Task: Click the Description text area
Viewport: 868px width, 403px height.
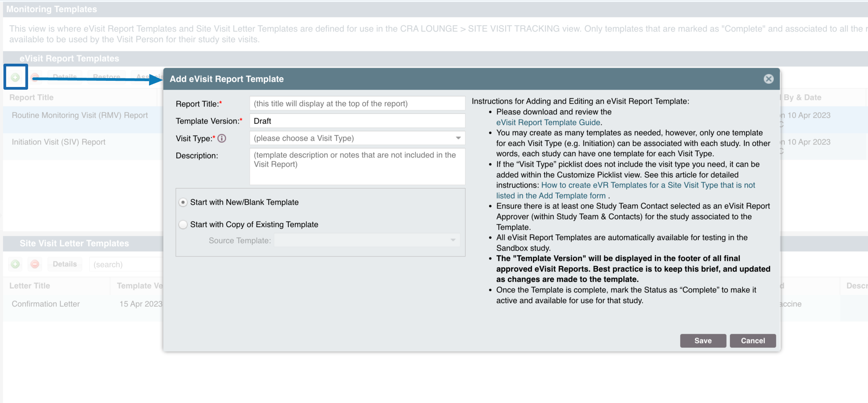Action: 357,166
